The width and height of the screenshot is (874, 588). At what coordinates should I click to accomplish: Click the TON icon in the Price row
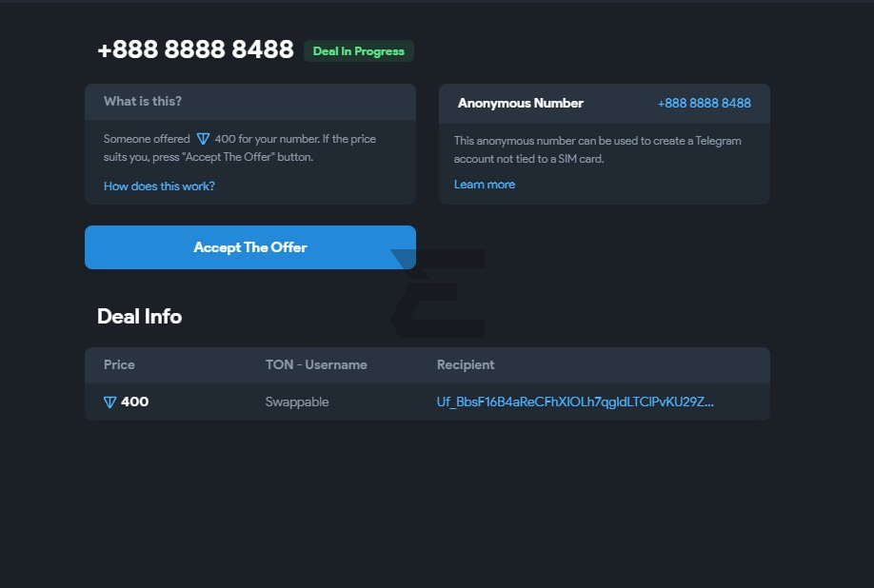109,402
